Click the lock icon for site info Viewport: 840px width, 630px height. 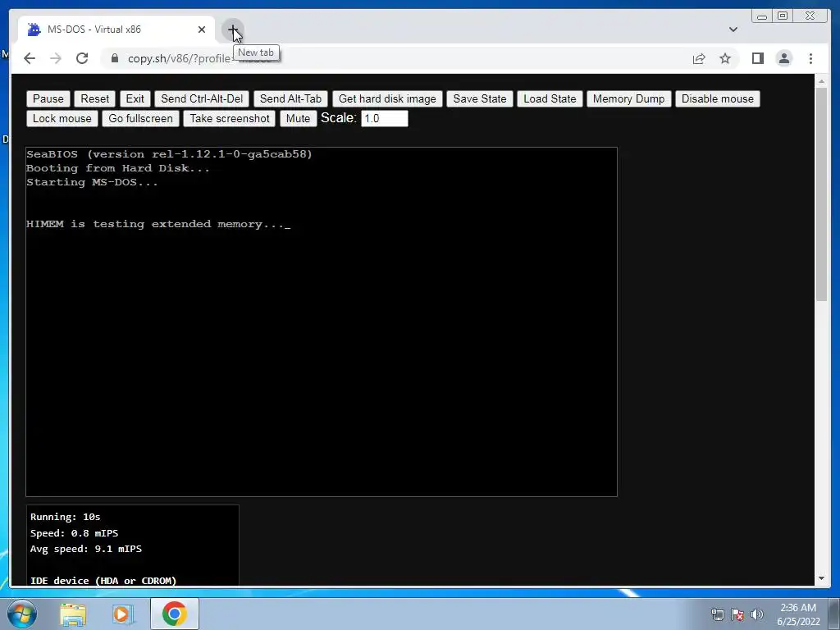click(x=115, y=58)
